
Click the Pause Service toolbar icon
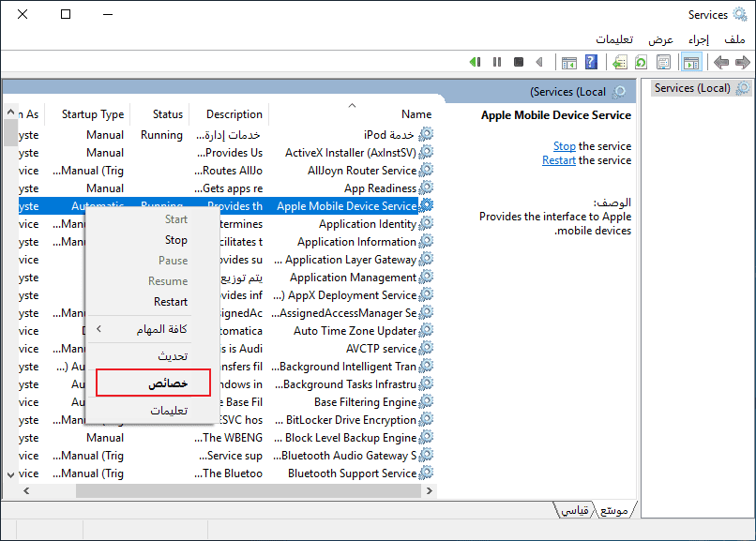click(497, 62)
